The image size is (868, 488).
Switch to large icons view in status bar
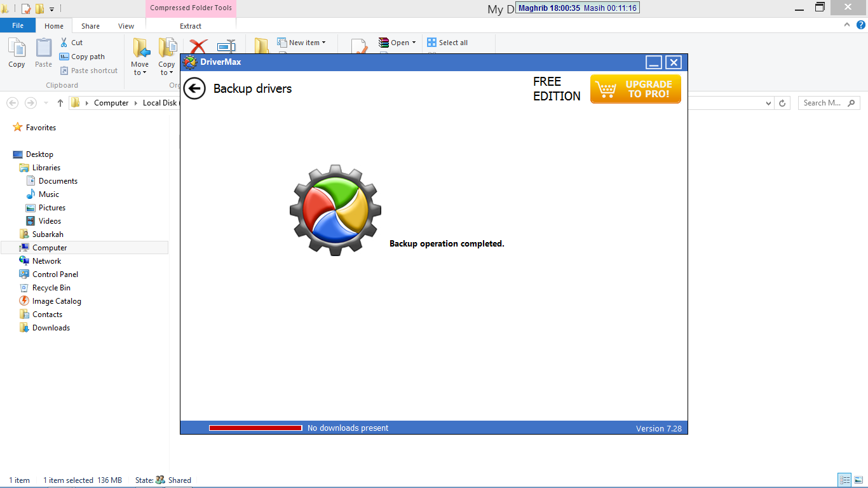[x=859, y=480]
